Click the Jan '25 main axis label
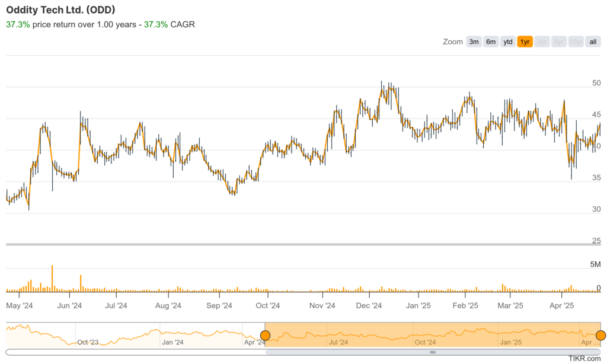 click(x=418, y=305)
